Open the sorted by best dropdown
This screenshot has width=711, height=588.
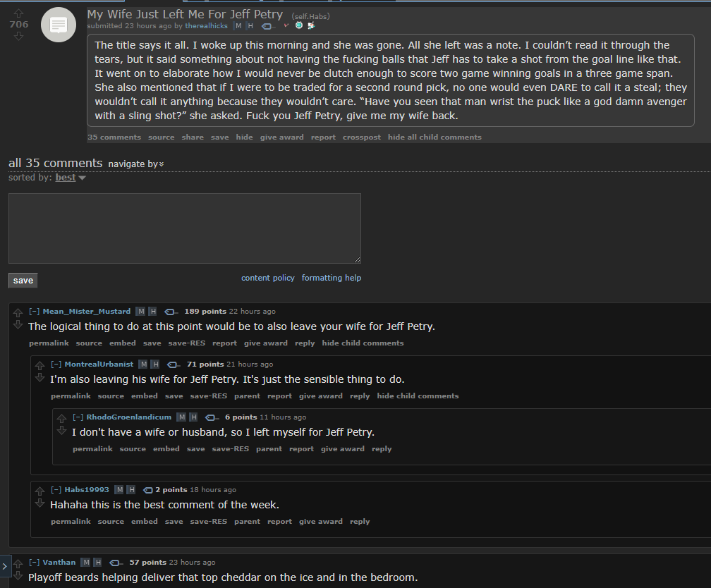click(71, 178)
